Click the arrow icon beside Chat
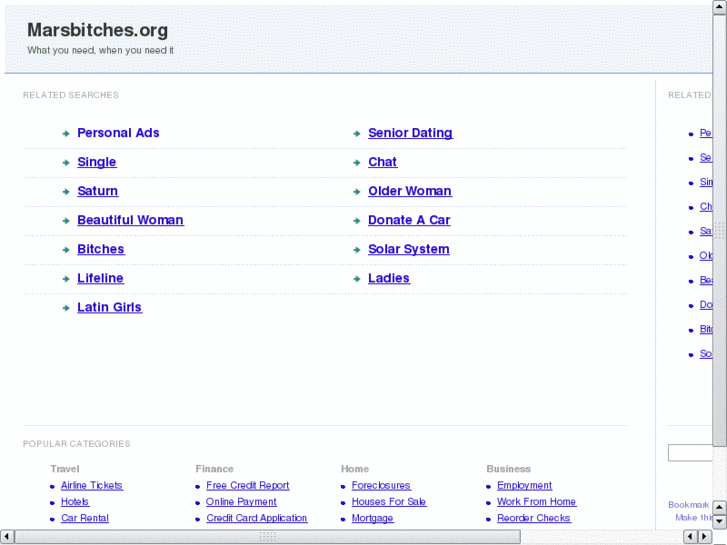 (x=357, y=163)
